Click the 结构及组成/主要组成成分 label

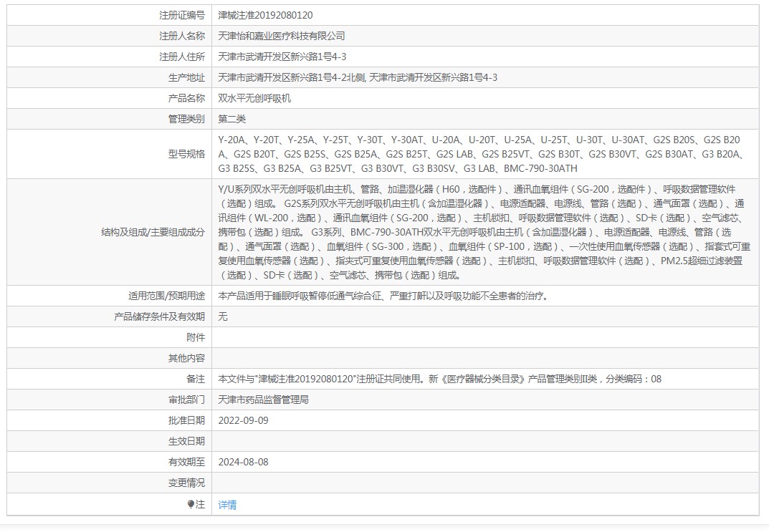click(x=153, y=232)
